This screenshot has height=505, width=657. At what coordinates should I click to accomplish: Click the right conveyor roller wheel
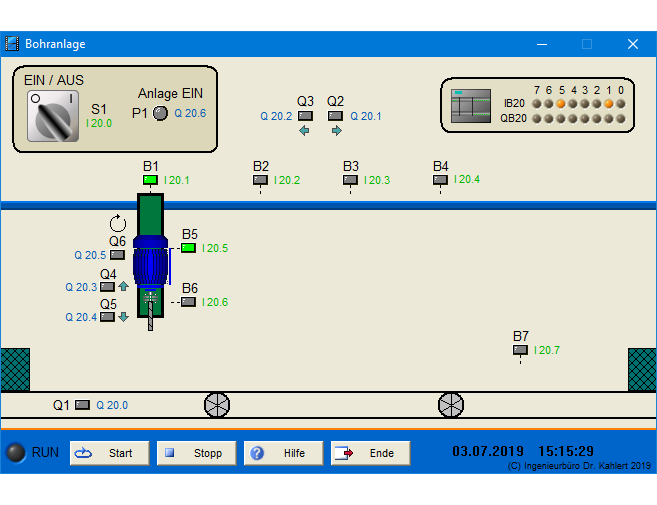[451, 405]
